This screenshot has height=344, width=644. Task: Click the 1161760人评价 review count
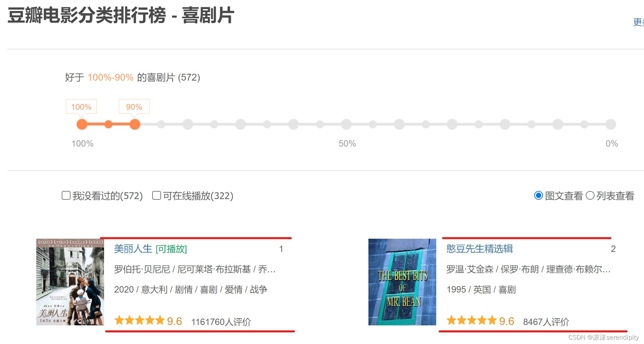tap(221, 322)
